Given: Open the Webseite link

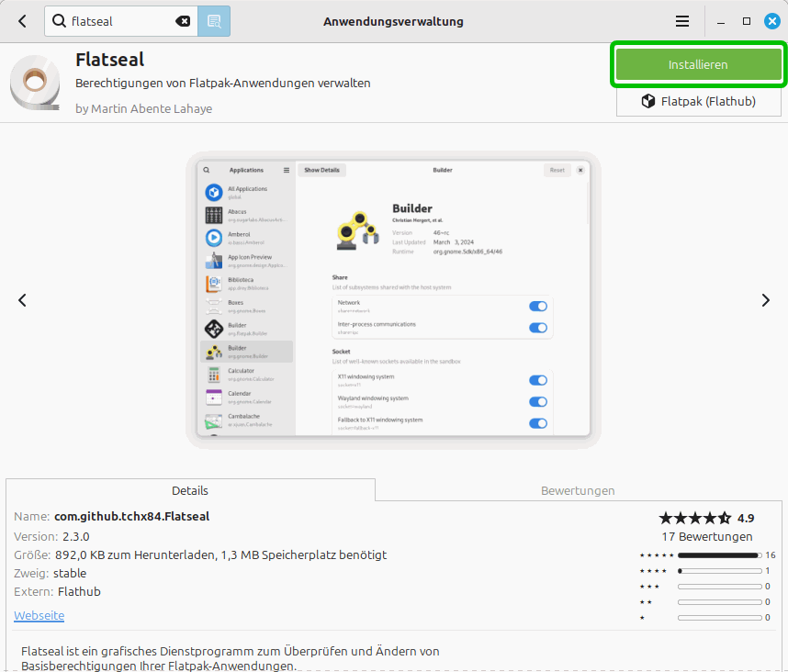Looking at the screenshot, I should coord(39,615).
